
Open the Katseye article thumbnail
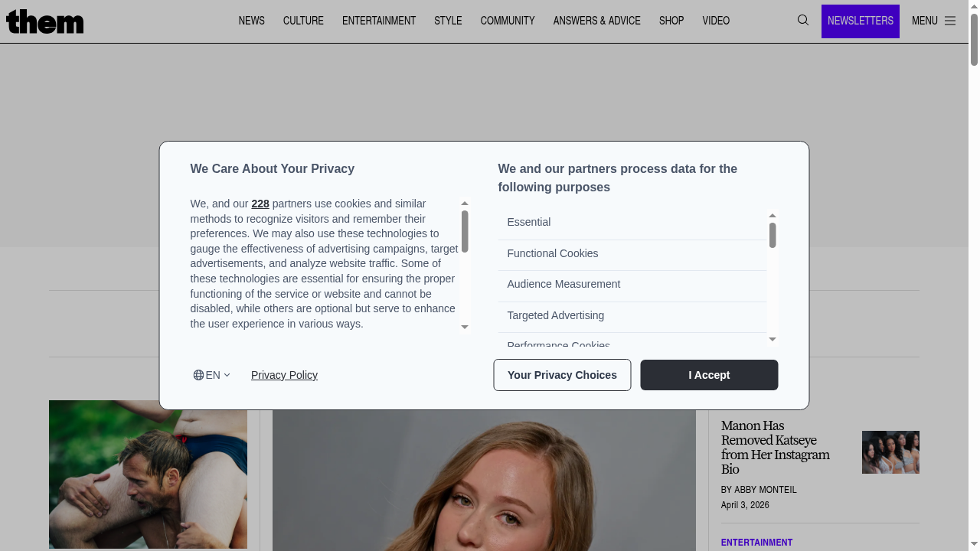tap(890, 452)
